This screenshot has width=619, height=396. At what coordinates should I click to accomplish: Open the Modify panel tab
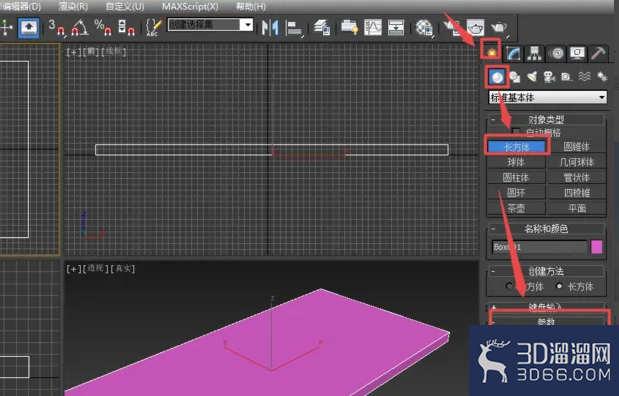click(513, 53)
